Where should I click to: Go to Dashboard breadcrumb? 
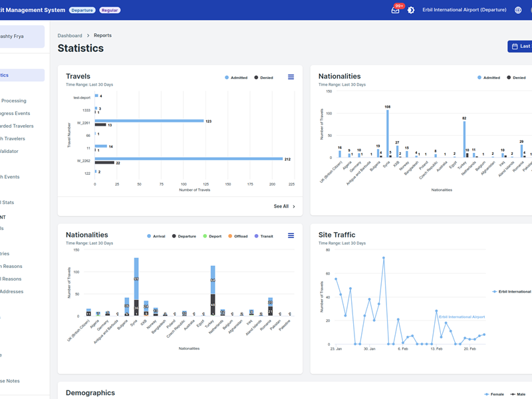(x=70, y=36)
